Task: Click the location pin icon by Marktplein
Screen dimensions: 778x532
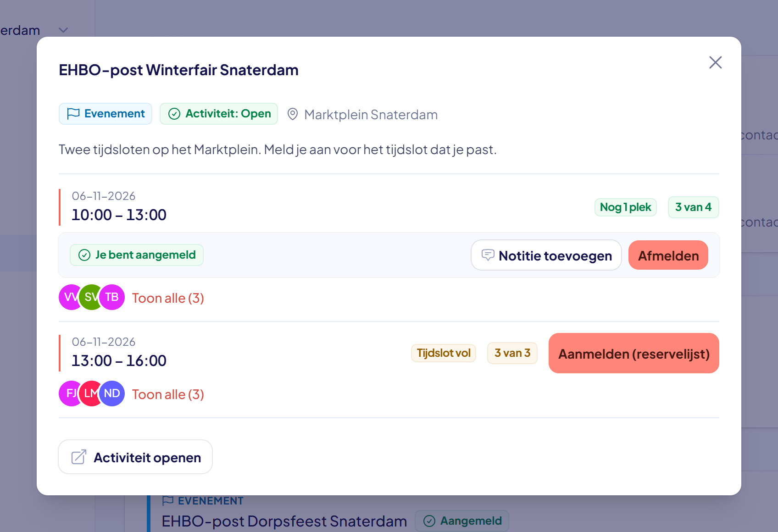Action: (x=293, y=114)
